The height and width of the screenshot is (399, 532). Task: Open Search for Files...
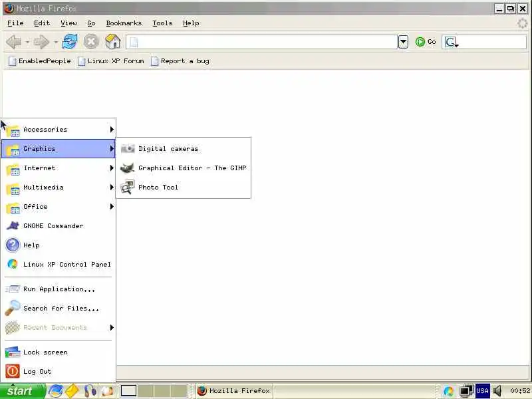(x=59, y=309)
